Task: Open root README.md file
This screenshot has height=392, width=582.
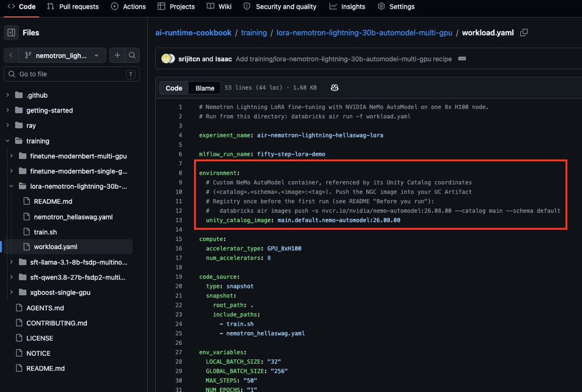Action: [45, 368]
